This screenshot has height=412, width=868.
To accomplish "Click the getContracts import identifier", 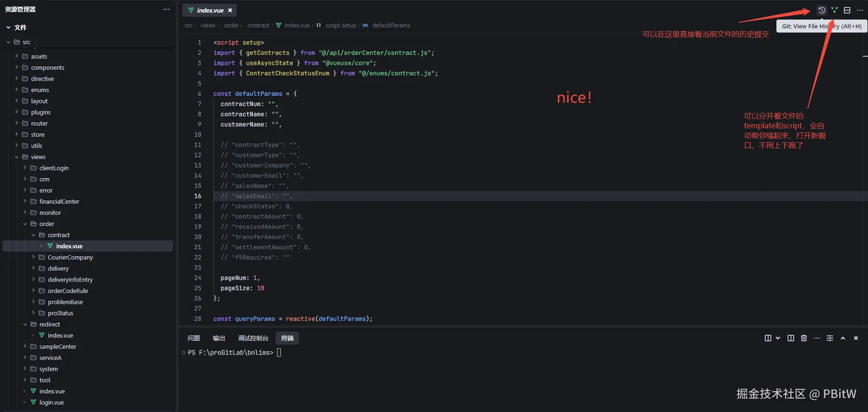I will 268,53.
